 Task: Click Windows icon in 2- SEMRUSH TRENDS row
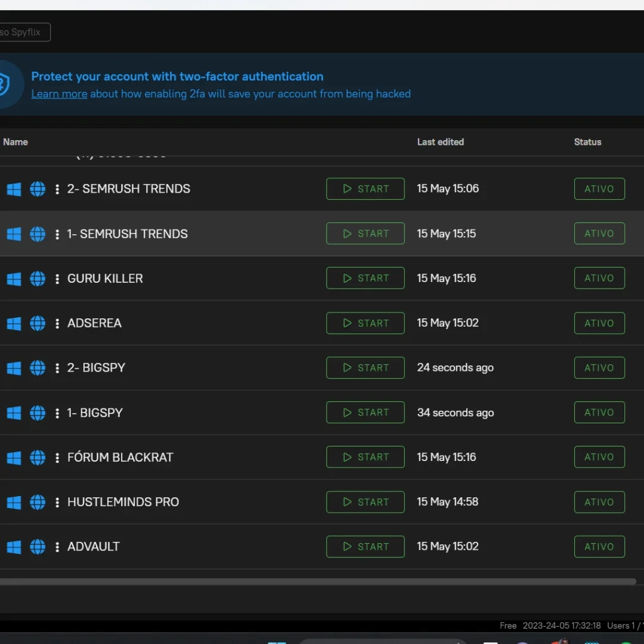[x=14, y=190]
